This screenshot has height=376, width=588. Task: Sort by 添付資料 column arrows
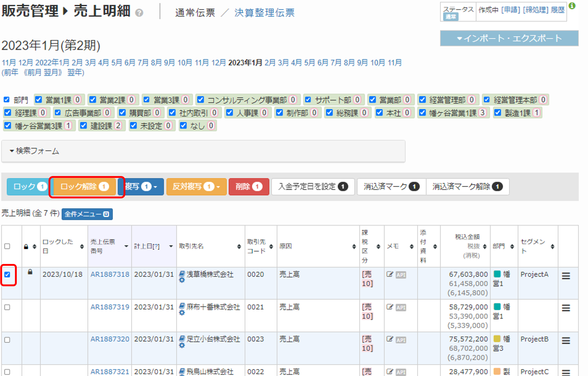point(435,246)
